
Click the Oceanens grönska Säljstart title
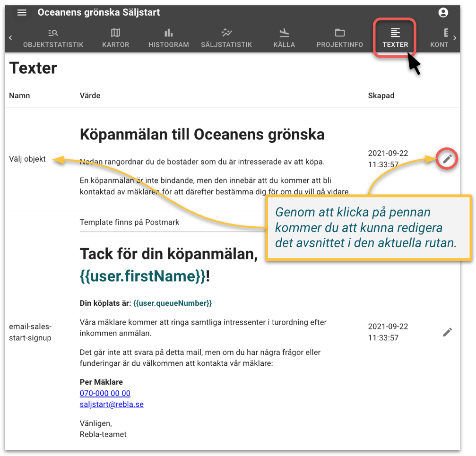click(x=99, y=12)
